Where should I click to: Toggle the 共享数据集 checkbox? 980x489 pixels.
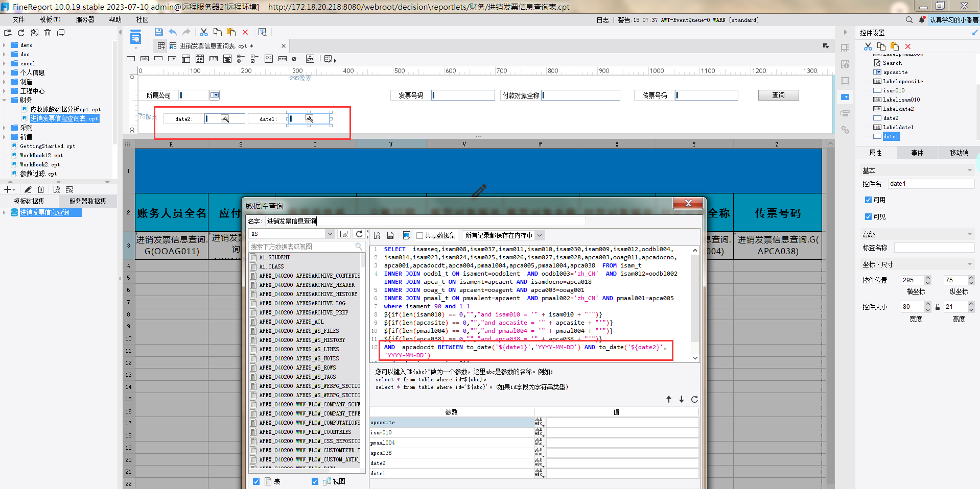(420, 235)
